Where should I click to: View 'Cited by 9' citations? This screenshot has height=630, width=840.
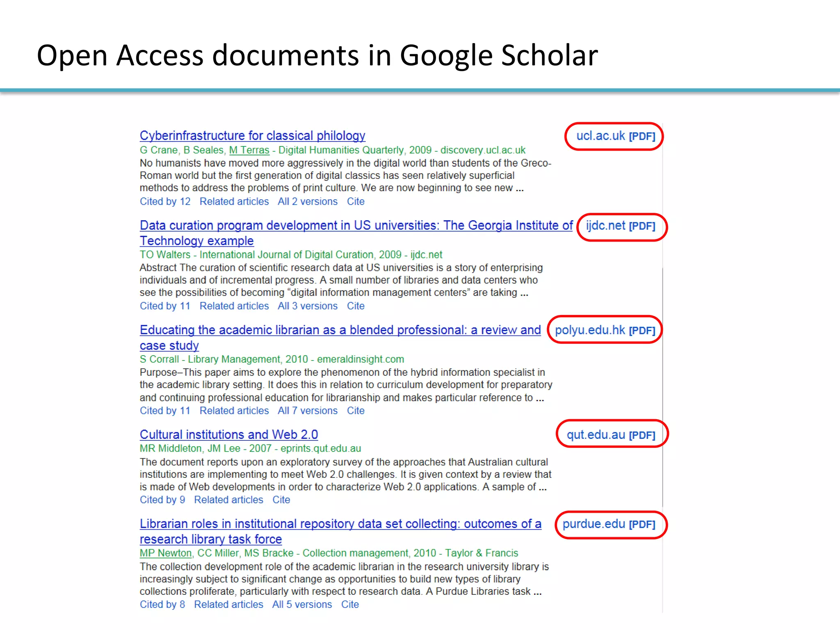(x=162, y=500)
